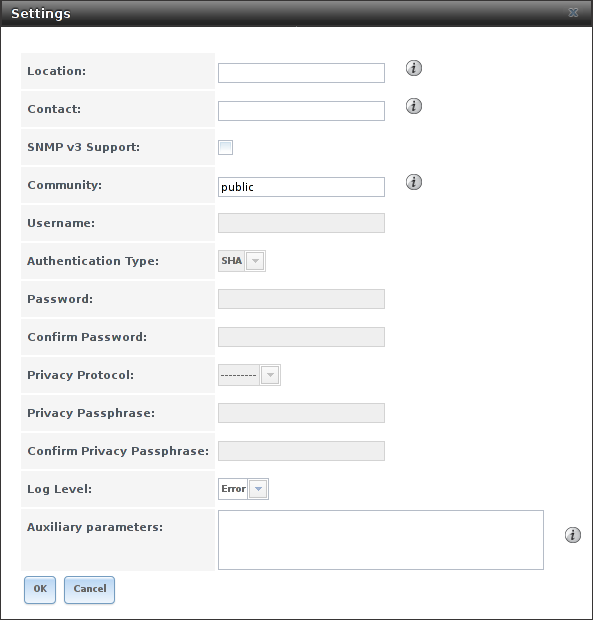This screenshot has width=593, height=620.
Task: Expand the Privacy Protocol dropdown
Action: click(x=270, y=375)
